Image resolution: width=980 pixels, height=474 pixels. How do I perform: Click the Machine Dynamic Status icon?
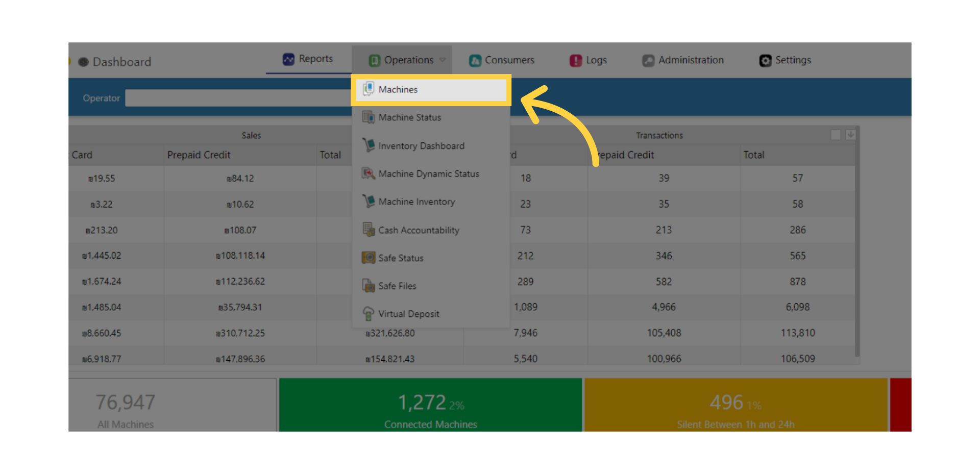pos(368,174)
